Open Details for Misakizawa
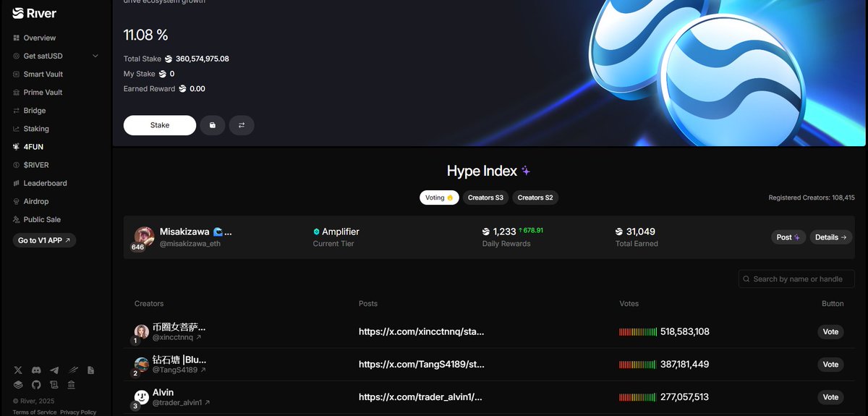 (x=830, y=237)
